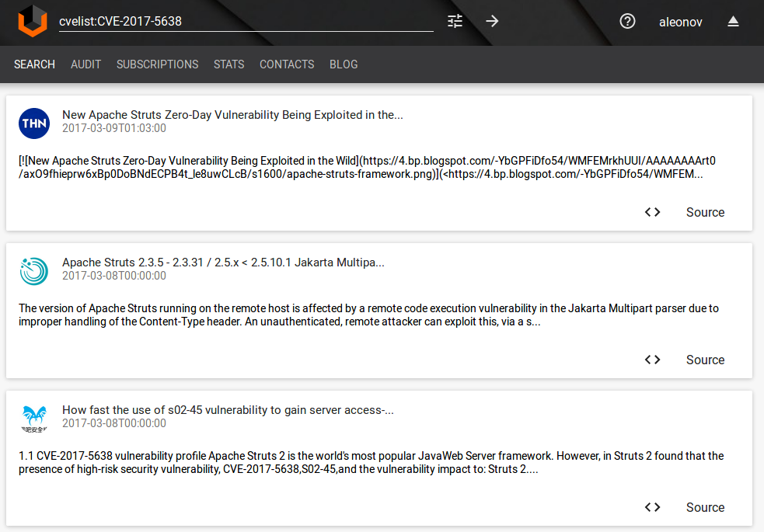Screen dimensions: 764x532
Task: Open 'New Apache Struts Zero-Day Vulnerability' title
Action: point(232,115)
